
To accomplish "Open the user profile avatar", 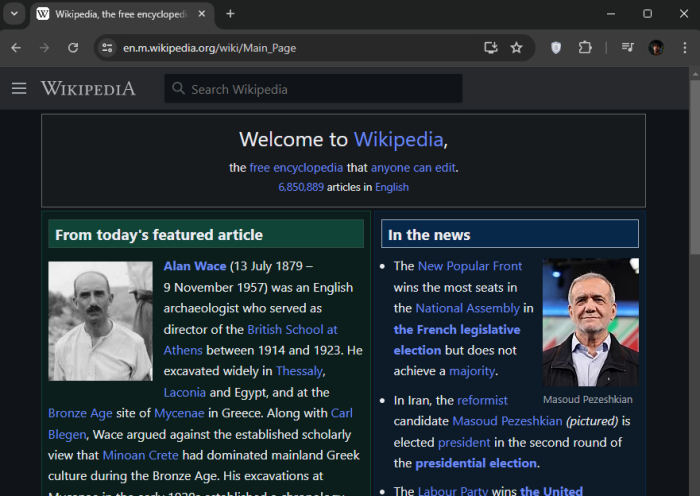I will click(656, 47).
